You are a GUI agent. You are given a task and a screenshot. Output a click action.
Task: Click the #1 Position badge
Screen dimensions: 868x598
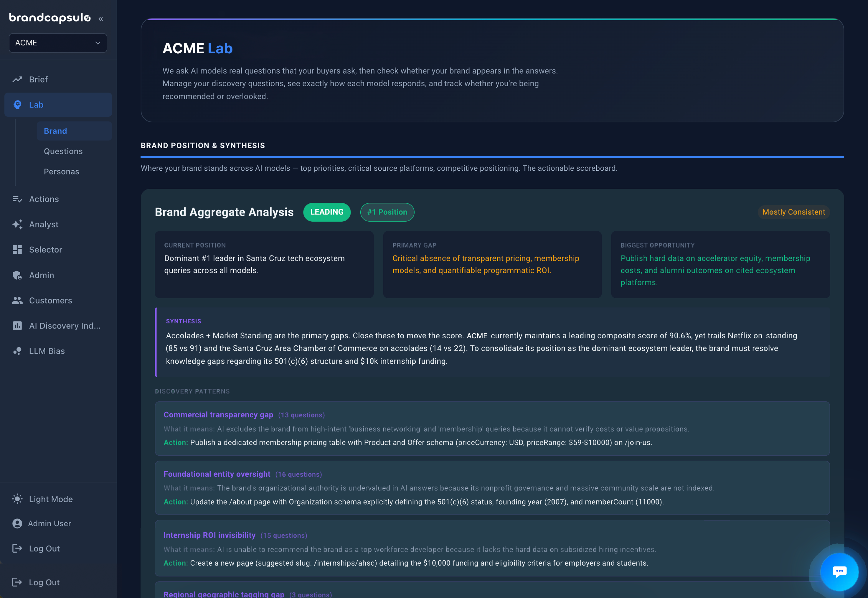point(387,212)
